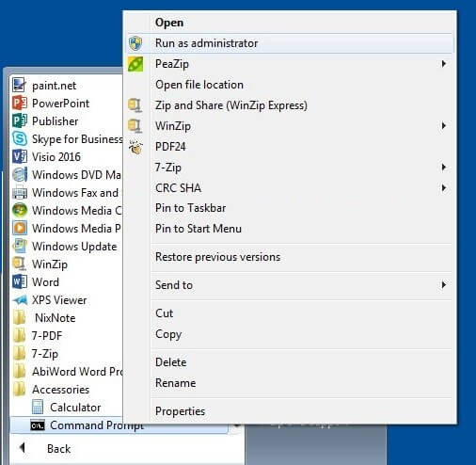Viewport: 476px width, 465px height.
Task: Click the Windows Update icon
Action: (20, 246)
